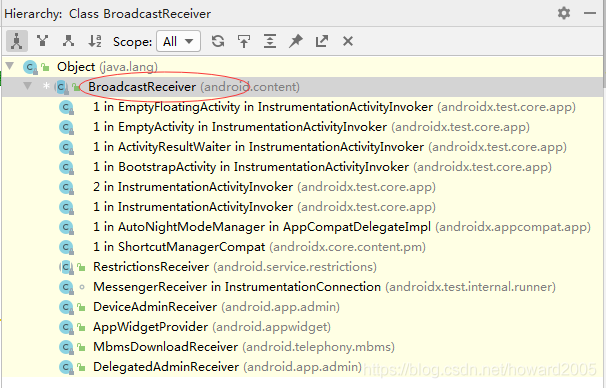Screen dimensions: 606x388
Task: Click class icon beside DelegatedAdminReceiver
Action: [x=66, y=368]
